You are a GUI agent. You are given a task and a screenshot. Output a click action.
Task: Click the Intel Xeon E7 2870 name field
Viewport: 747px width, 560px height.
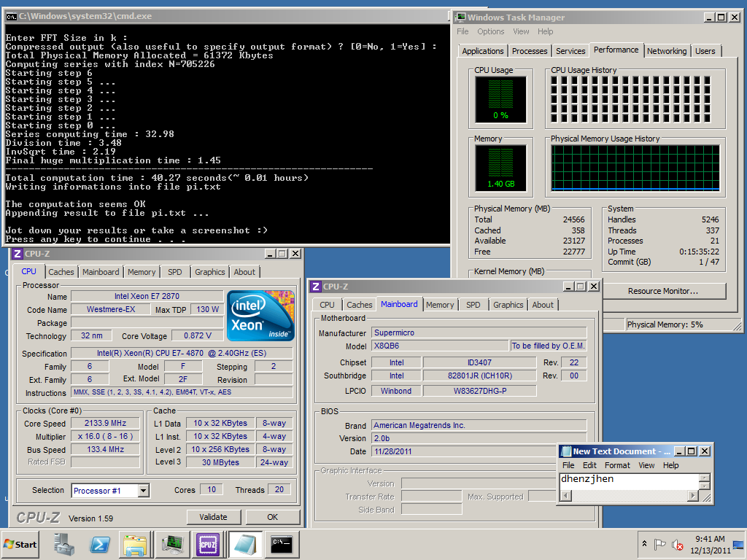pyautogui.click(x=147, y=296)
